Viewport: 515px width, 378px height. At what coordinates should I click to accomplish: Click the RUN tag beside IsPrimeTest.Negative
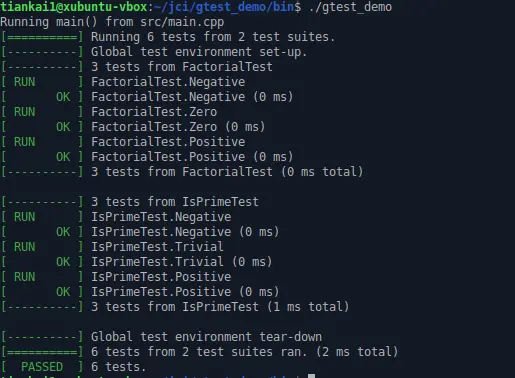pyautogui.click(x=24, y=217)
